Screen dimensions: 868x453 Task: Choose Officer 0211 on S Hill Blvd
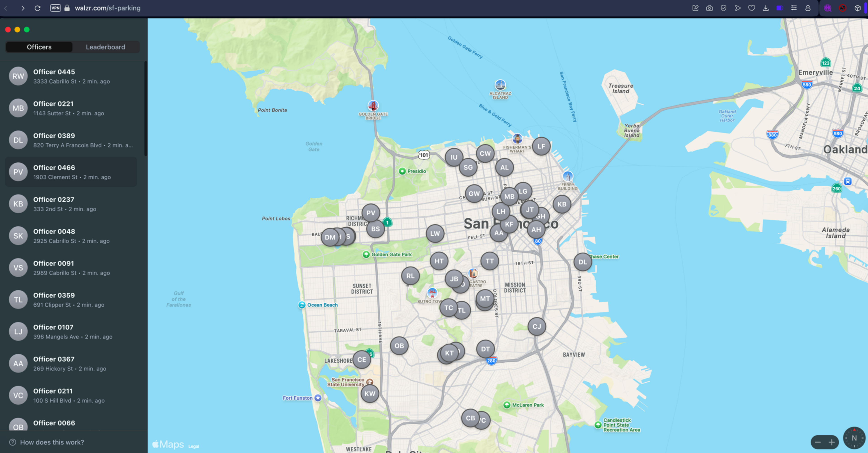[71, 395]
